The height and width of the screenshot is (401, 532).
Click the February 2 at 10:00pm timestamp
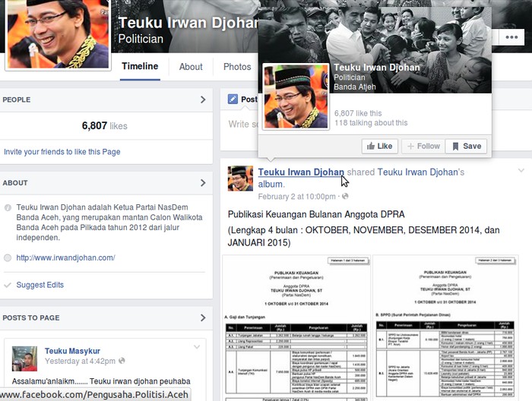[297, 197]
